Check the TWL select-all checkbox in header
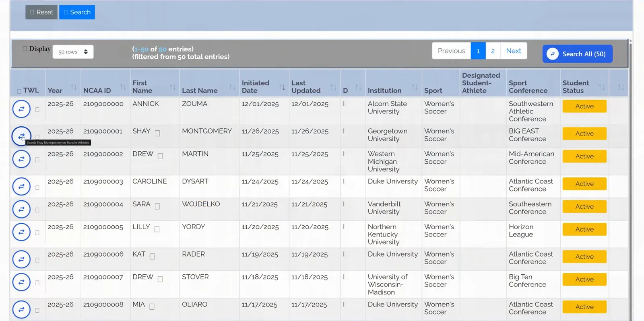 click(19, 91)
